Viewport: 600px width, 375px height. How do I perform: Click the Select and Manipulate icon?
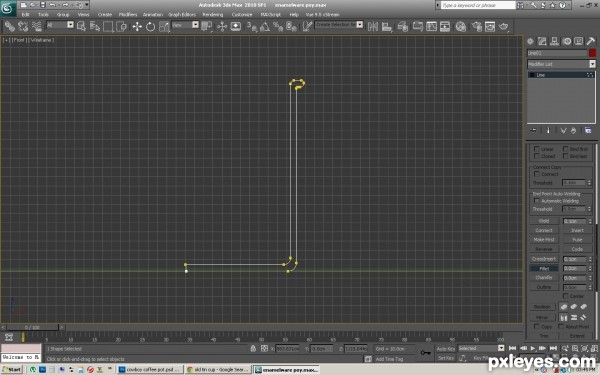coord(222,26)
